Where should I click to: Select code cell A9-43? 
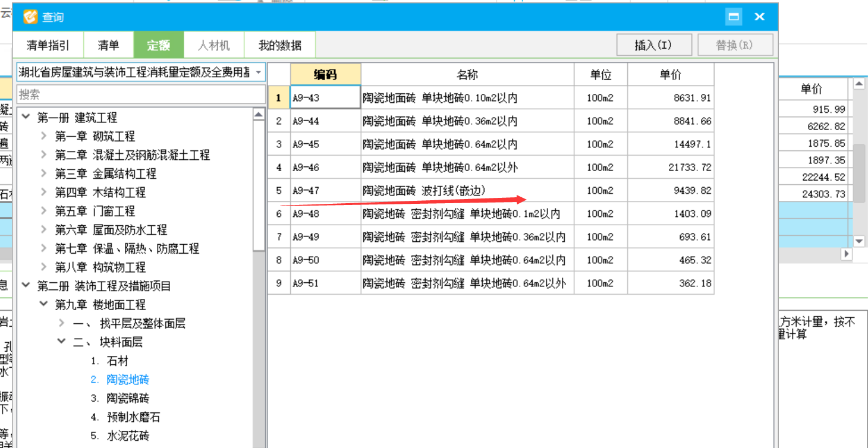tap(325, 97)
